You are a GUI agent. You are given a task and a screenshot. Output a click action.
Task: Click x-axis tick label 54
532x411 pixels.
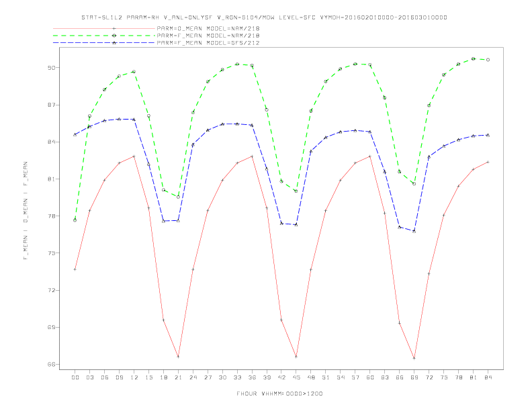(341, 377)
